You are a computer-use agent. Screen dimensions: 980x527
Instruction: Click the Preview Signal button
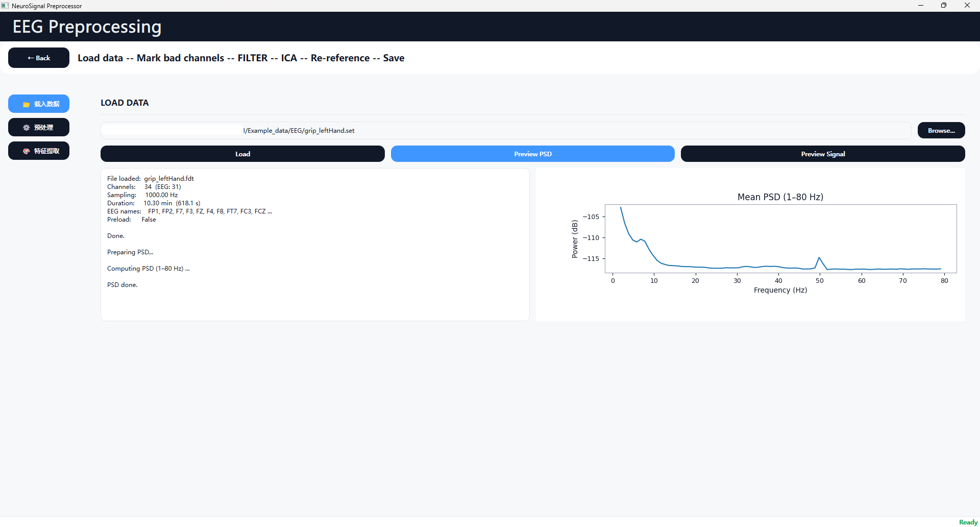tap(823, 154)
